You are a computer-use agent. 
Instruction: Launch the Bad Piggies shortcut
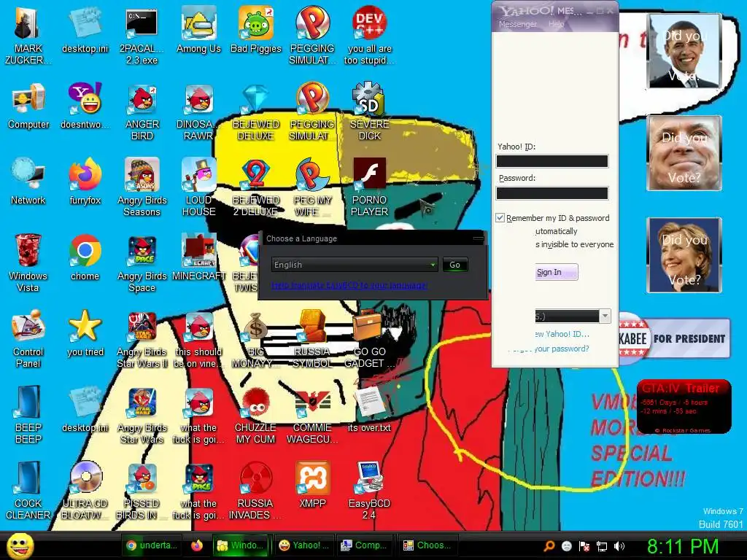click(x=256, y=29)
